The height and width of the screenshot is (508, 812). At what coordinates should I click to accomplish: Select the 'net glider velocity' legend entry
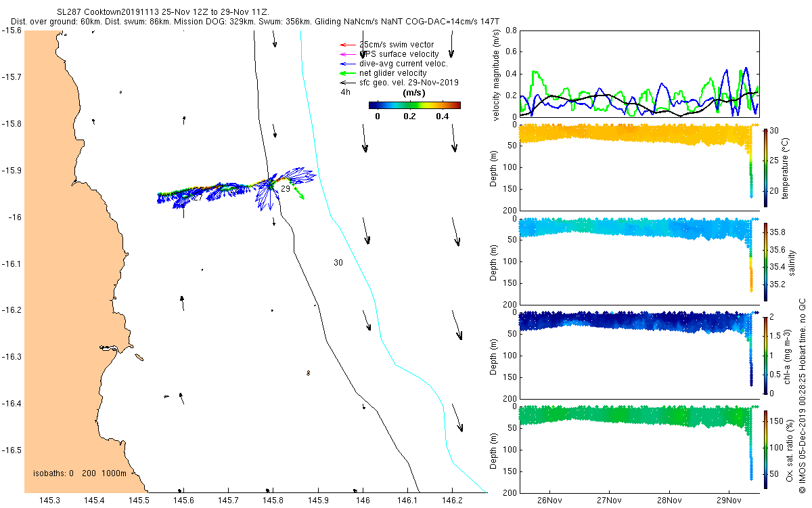pos(384,73)
